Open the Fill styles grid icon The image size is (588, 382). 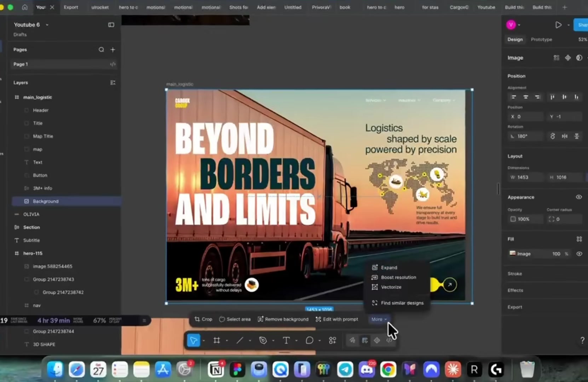tap(579, 239)
